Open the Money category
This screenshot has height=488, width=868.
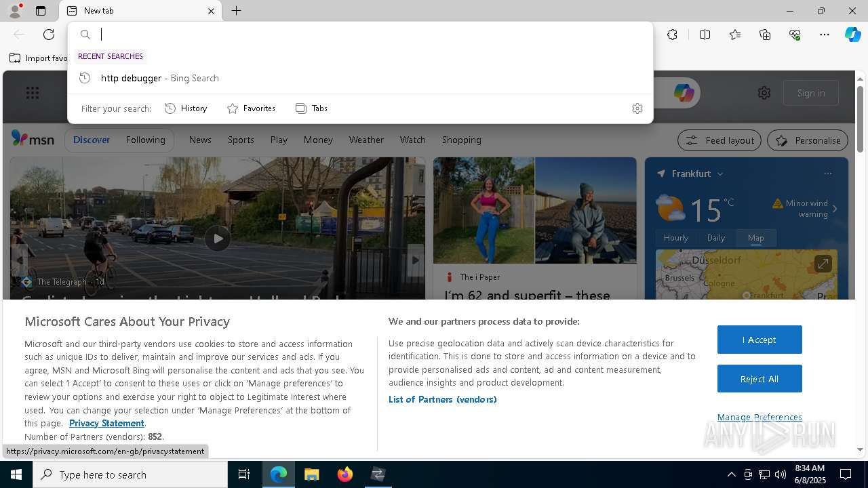(318, 140)
